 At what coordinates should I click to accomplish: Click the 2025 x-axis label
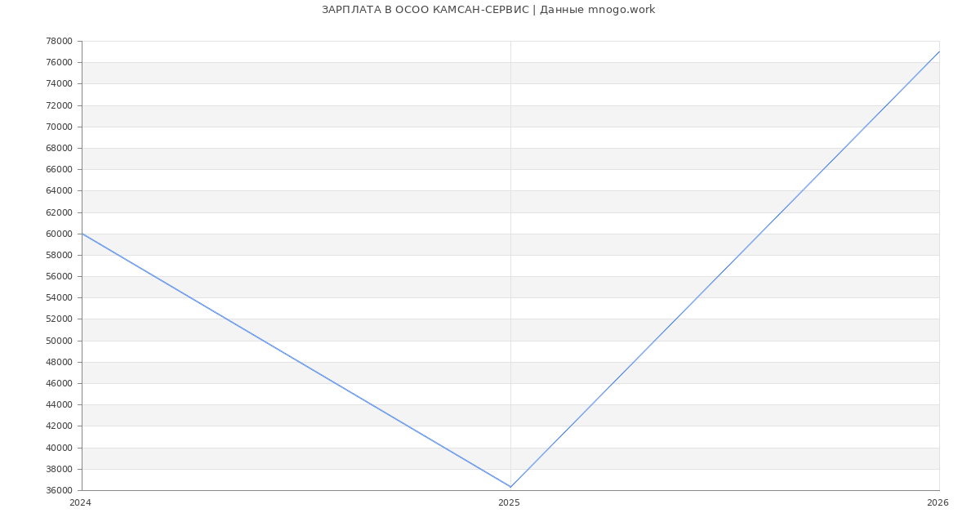coord(509,502)
